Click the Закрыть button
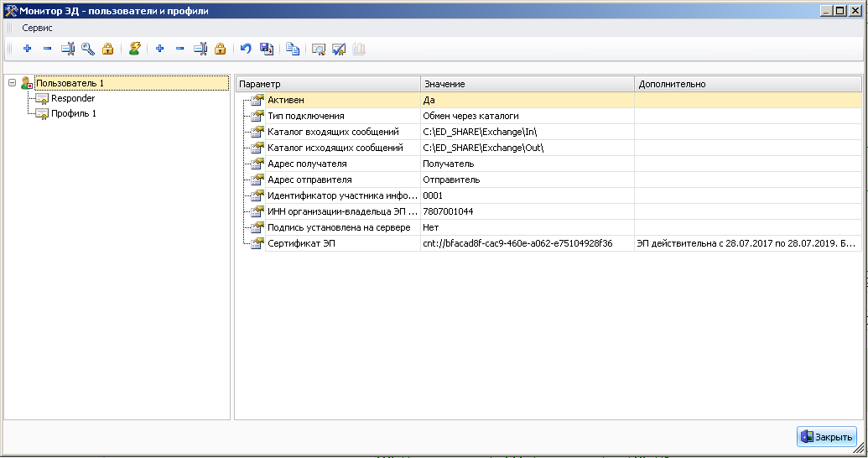 click(827, 436)
